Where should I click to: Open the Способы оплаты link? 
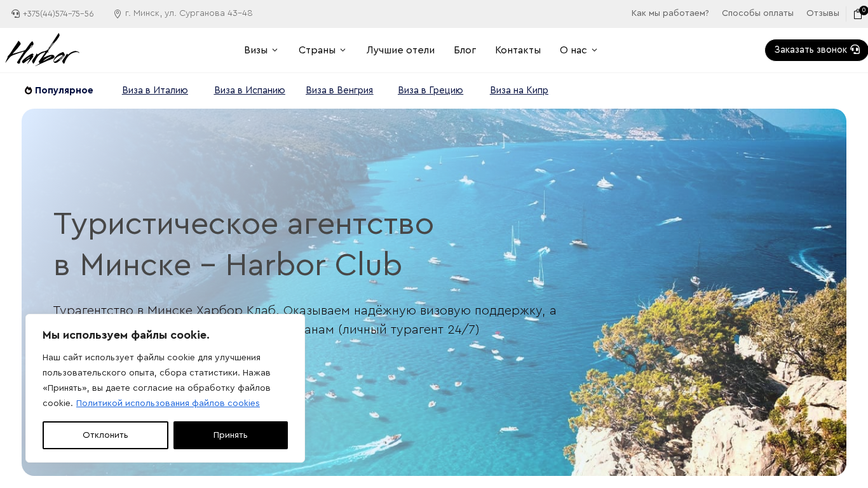tap(757, 13)
